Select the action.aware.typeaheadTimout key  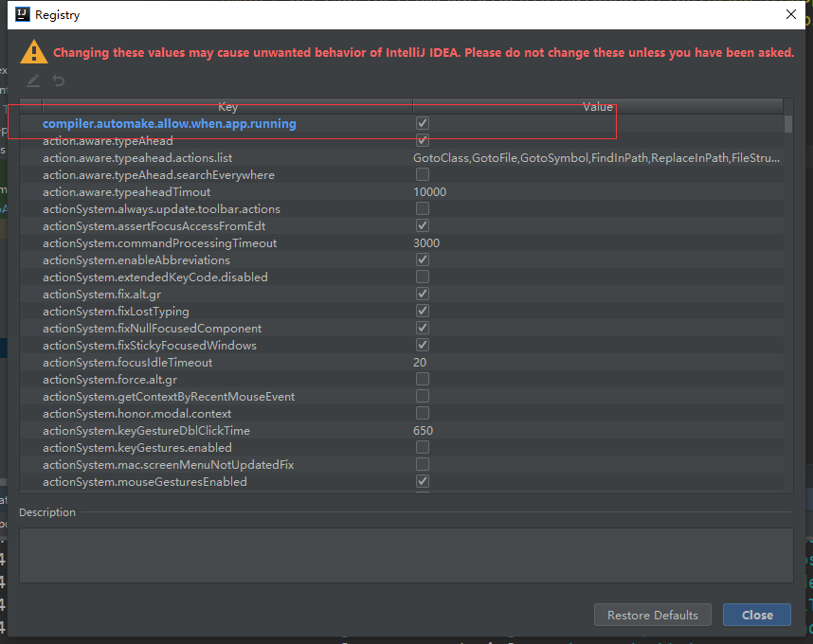click(127, 192)
